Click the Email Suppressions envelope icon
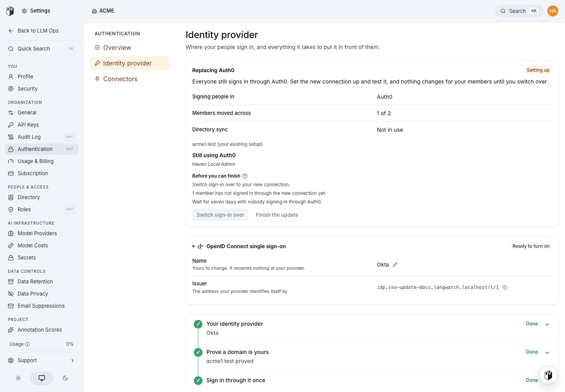Screen dimensions: 565x392 pyautogui.click(x=11, y=306)
